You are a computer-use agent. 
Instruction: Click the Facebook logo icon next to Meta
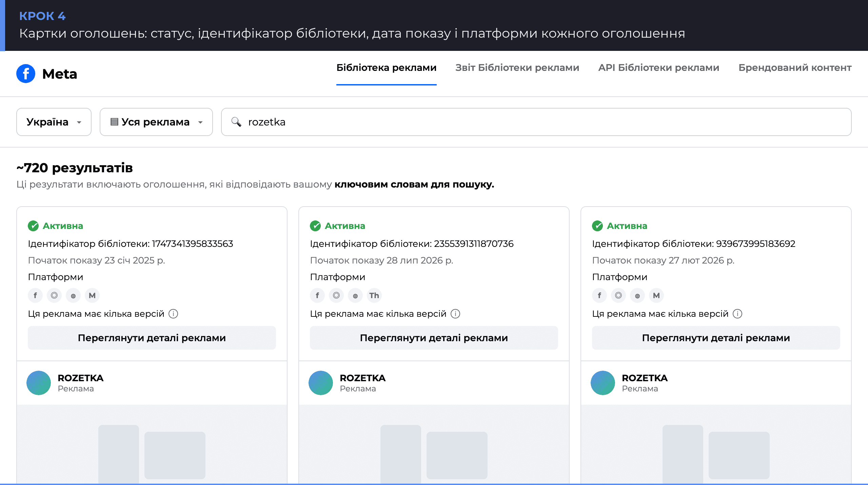pyautogui.click(x=26, y=74)
